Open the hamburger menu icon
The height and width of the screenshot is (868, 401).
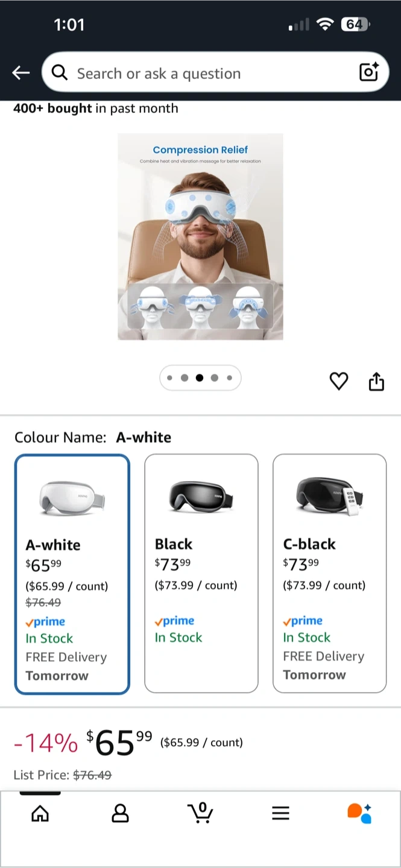[280, 814]
